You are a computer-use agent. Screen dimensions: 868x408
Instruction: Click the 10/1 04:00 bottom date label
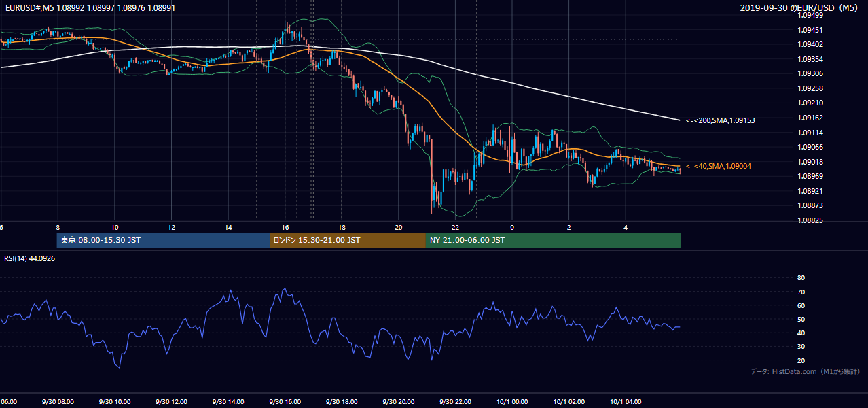[x=626, y=401]
